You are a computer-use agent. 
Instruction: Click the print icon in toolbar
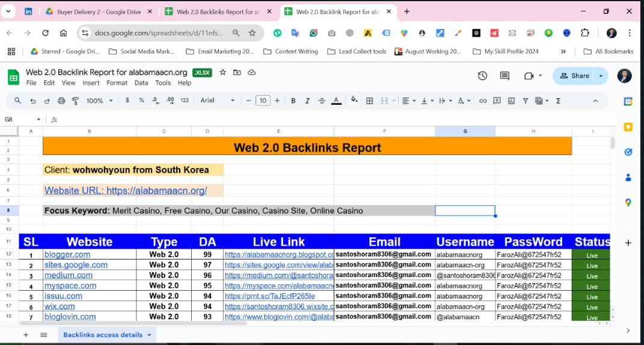(61, 101)
